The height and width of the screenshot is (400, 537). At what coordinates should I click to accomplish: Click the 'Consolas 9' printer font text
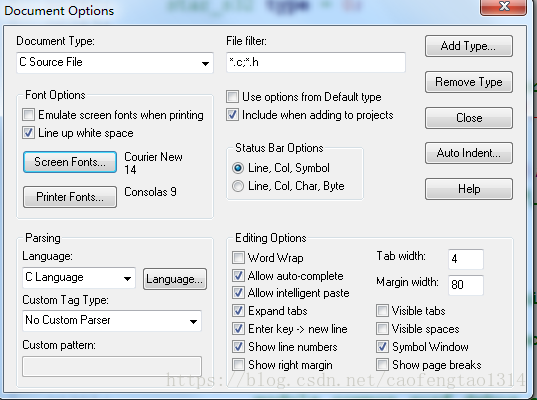(150, 192)
